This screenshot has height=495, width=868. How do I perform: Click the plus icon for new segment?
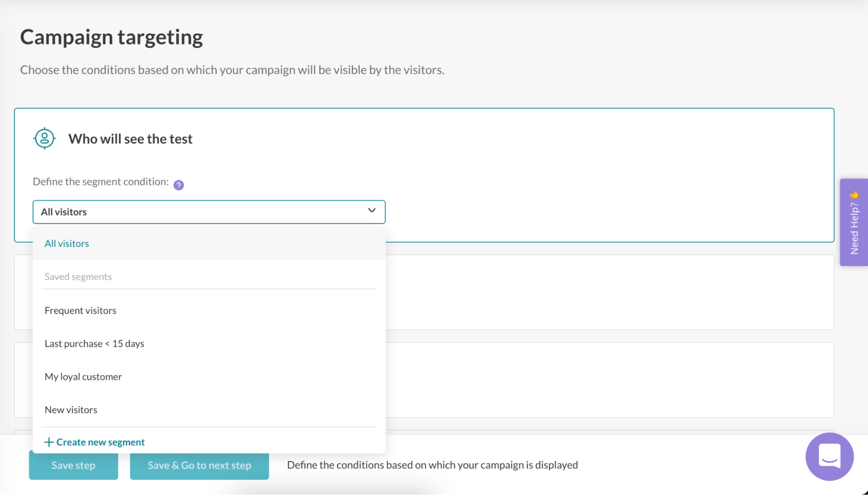(x=49, y=442)
